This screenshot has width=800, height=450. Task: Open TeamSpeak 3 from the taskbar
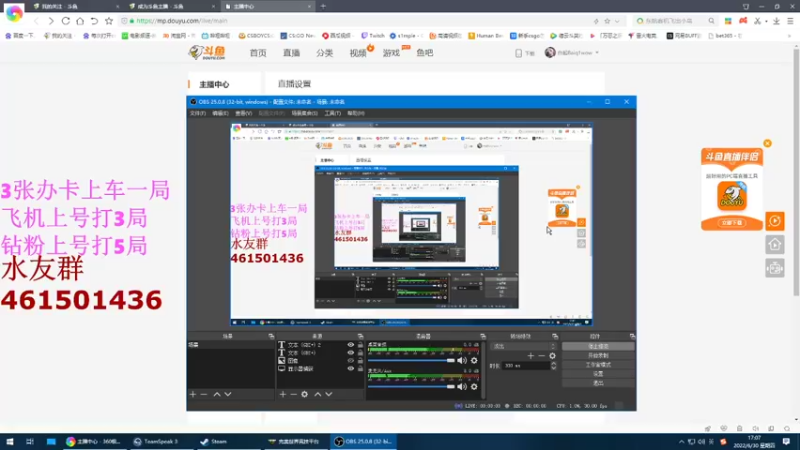tap(156, 442)
